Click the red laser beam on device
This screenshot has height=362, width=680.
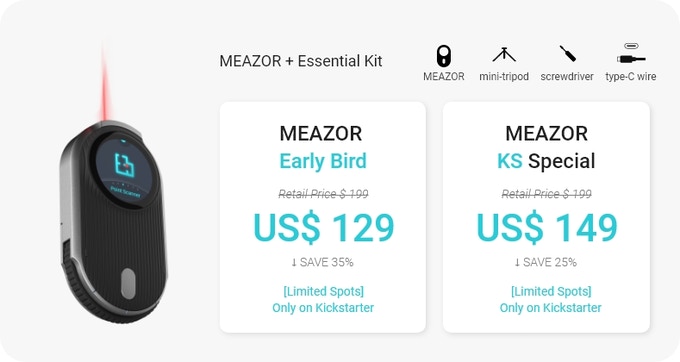[x=104, y=82]
